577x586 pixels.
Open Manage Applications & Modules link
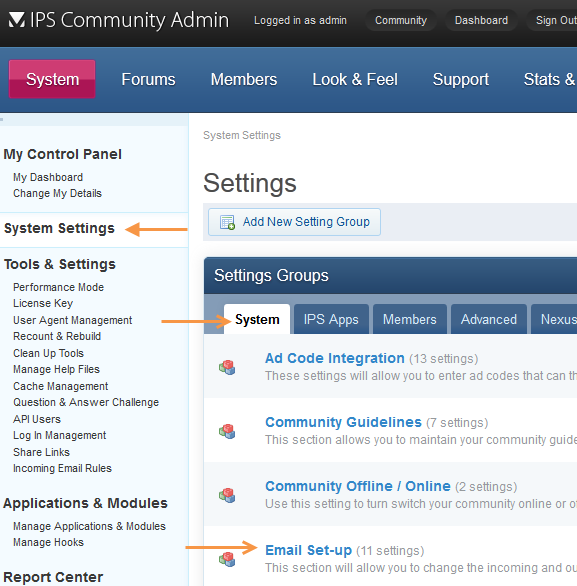pos(89,526)
